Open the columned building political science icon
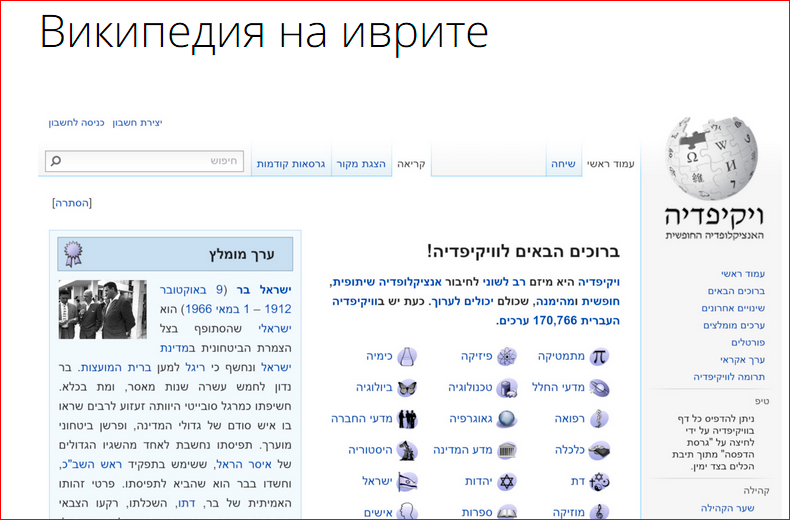Screen dimensions: 790x520 (507, 450)
